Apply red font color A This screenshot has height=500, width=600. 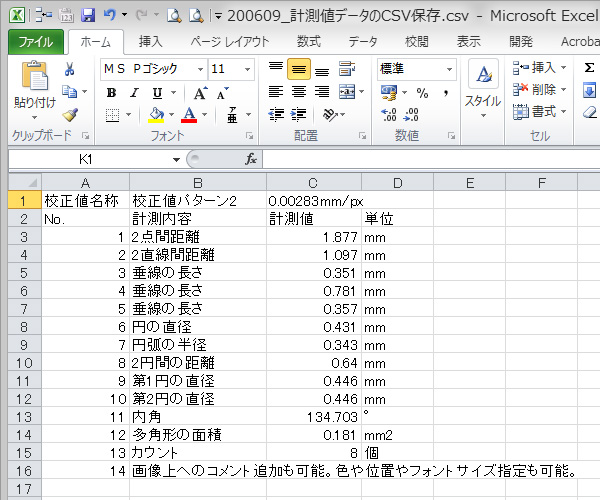(189, 115)
